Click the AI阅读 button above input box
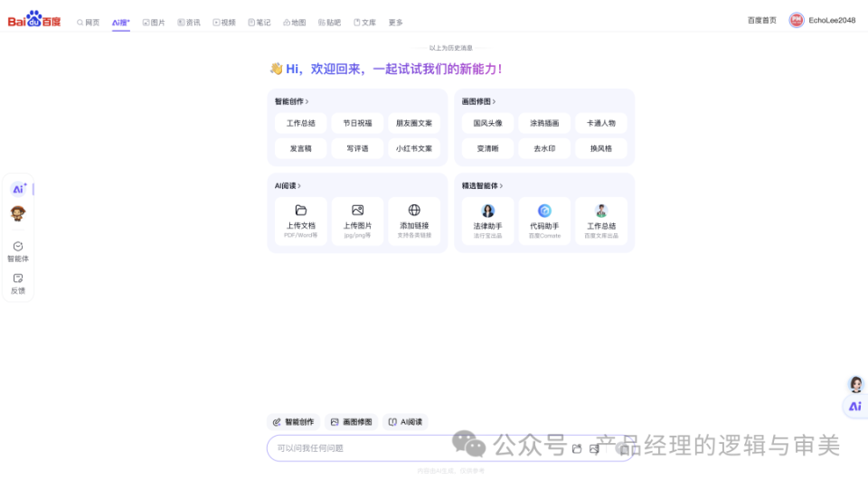868x480 pixels. (405, 422)
